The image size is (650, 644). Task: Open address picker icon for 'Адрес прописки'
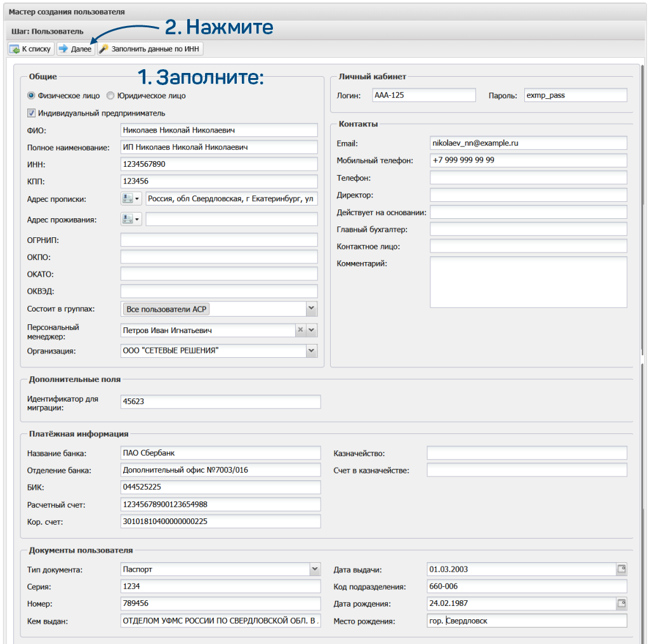click(131, 199)
